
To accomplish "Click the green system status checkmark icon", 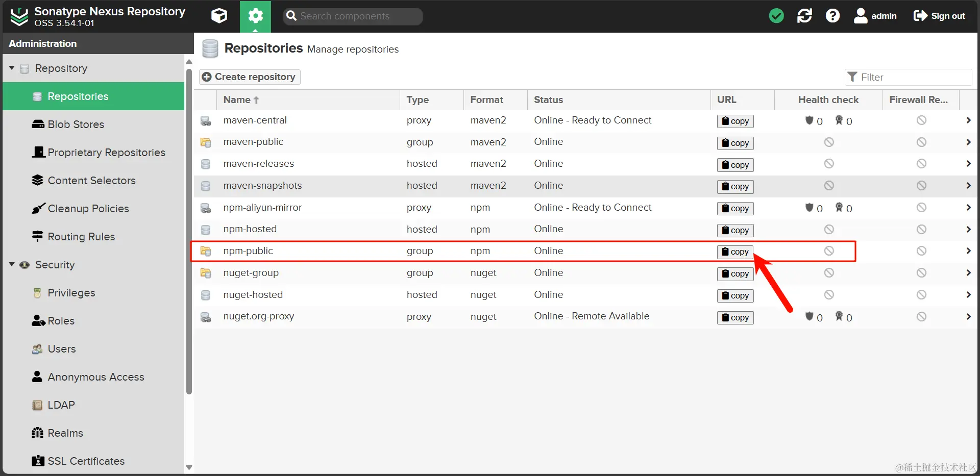I will pos(776,16).
